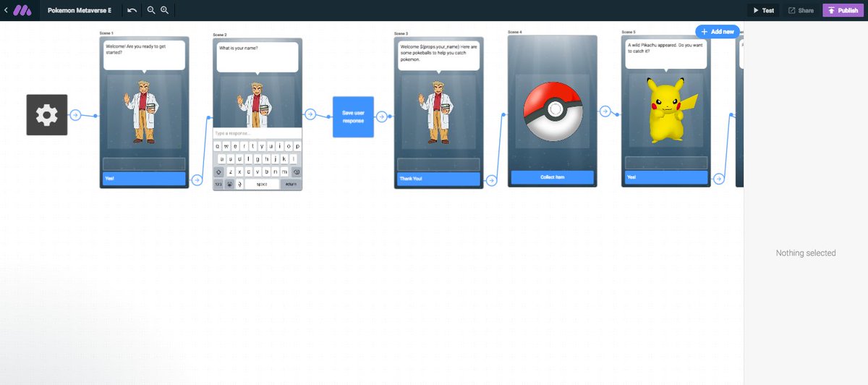Viewport: 868px width, 385px height.
Task: Click the Scene 2 label
Action: click(x=220, y=35)
